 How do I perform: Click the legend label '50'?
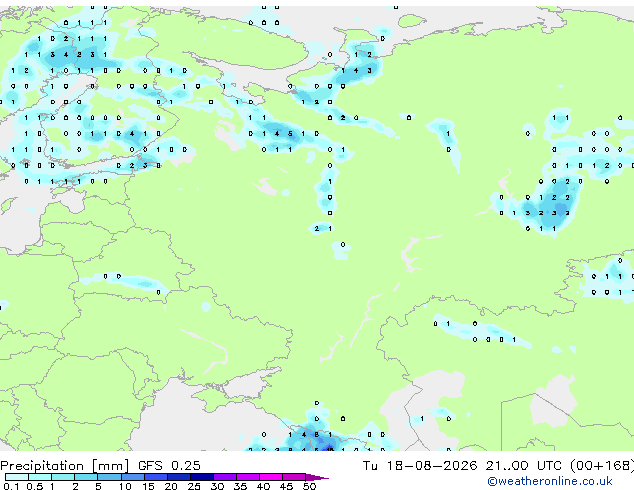coord(310,486)
